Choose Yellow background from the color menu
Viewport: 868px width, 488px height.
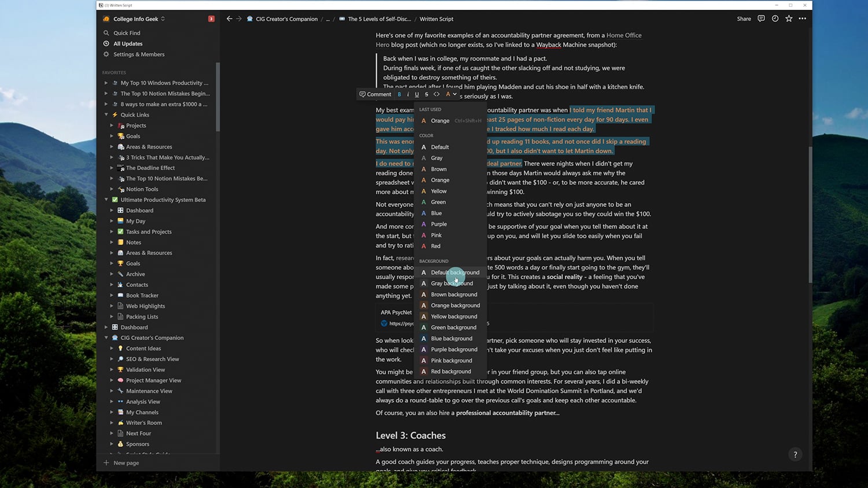click(x=454, y=316)
